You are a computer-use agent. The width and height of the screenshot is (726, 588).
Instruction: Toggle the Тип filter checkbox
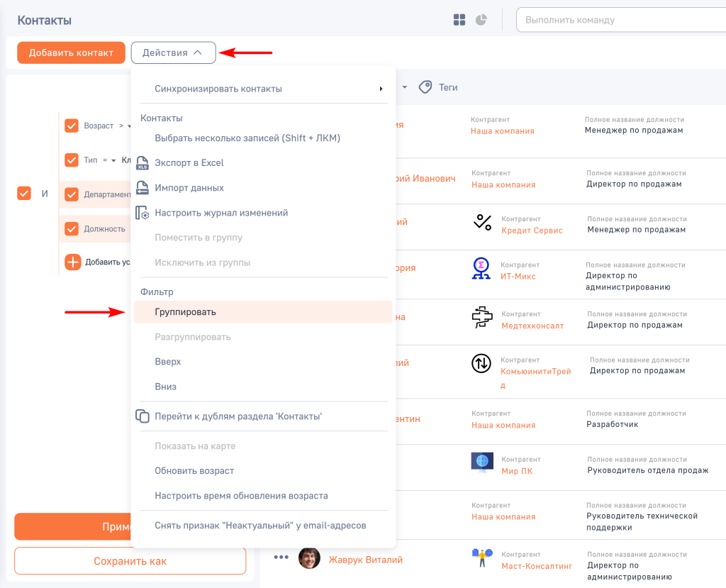pyautogui.click(x=72, y=160)
